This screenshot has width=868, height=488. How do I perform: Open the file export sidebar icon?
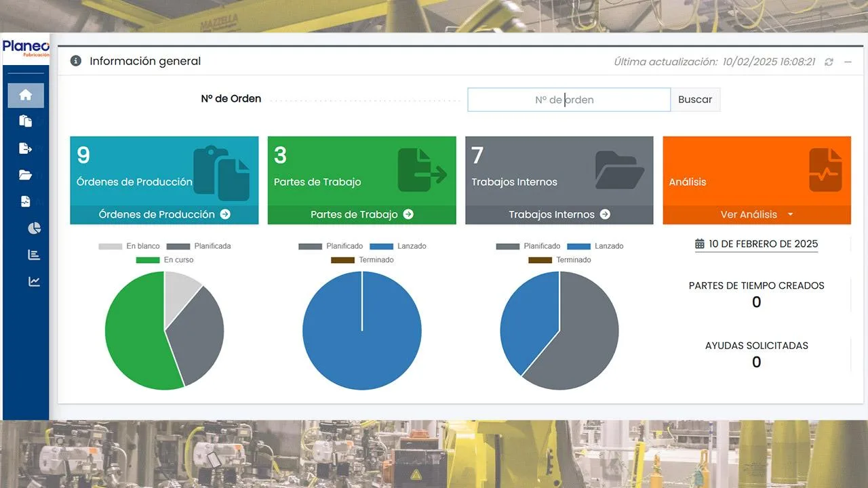26,148
